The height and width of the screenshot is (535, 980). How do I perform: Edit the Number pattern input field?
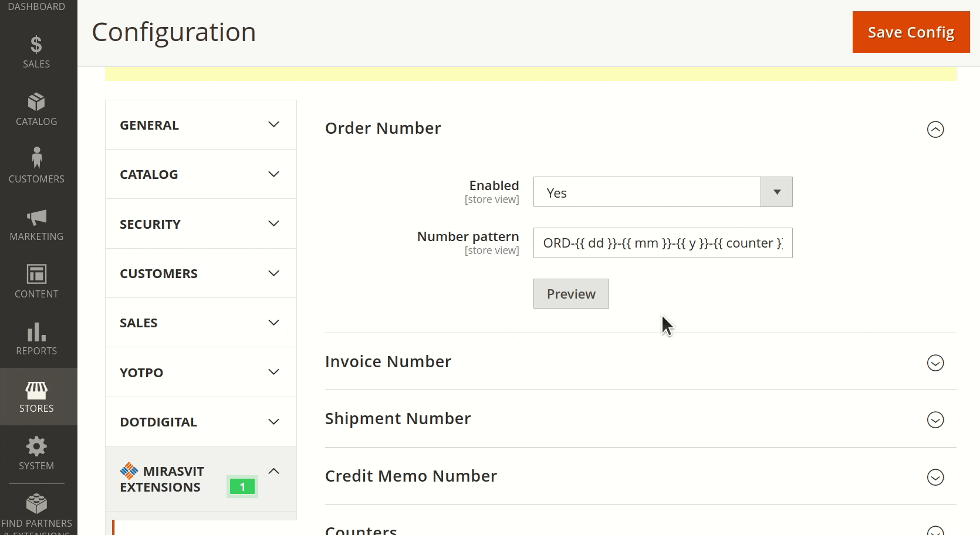pos(662,243)
